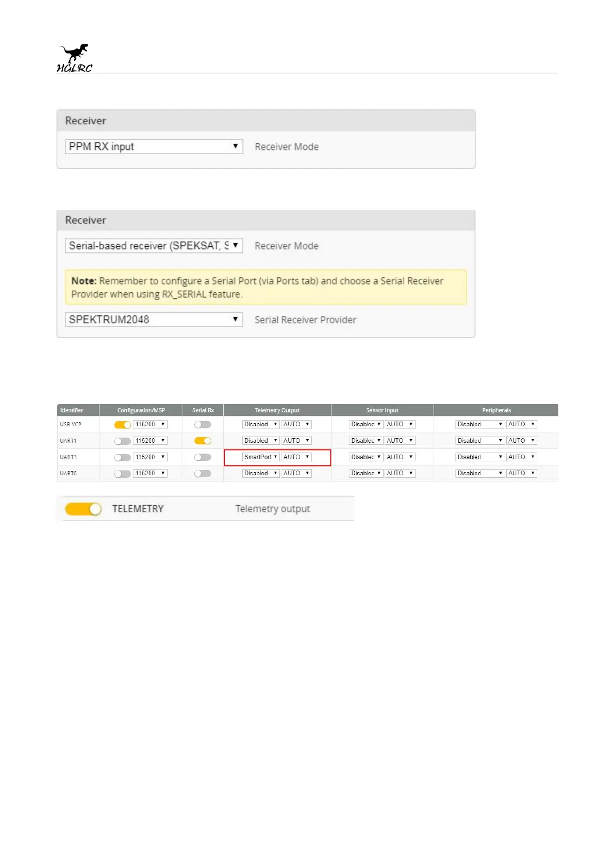The image size is (614, 868).
Task: Click the Telemetry Output column header
Action: [277, 410]
